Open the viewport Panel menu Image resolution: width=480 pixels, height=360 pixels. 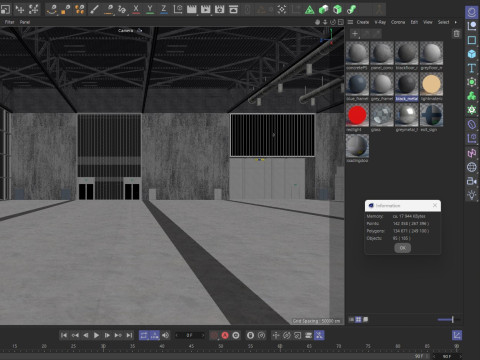pyautogui.click(x=25, y=22)
